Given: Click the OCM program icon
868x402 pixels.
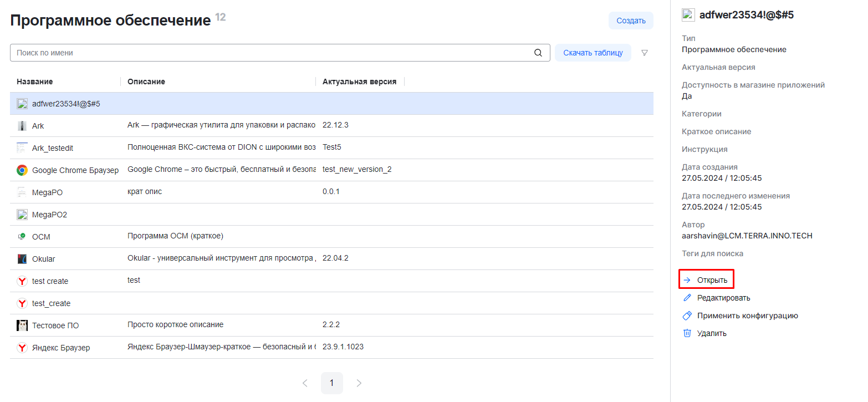Looking at the screenshot, I should click(x=22, y=237).
